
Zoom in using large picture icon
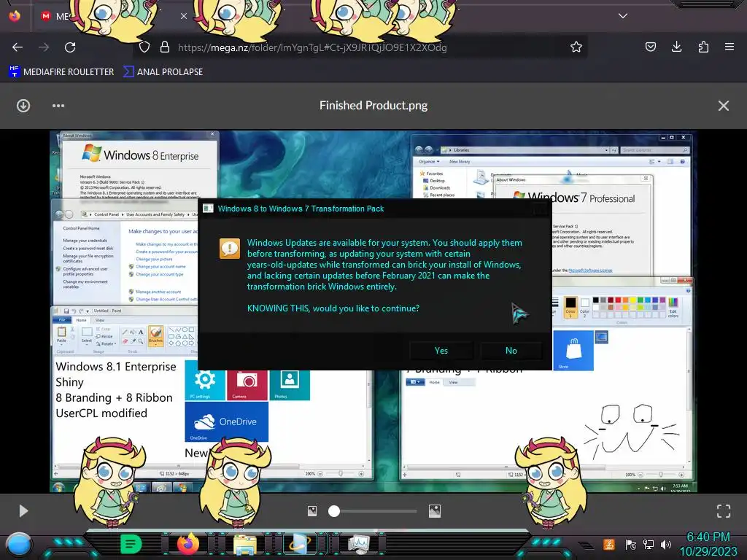(435, 511)
